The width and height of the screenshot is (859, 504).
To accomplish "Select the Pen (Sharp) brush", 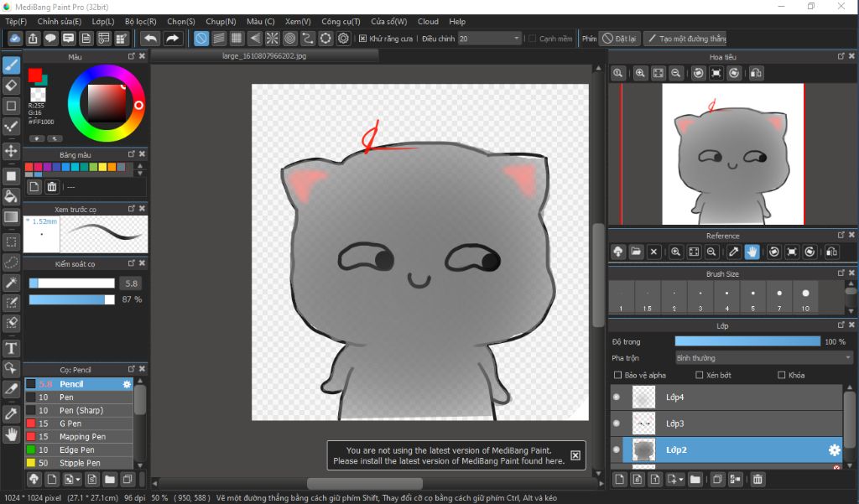I will (79, 410).
